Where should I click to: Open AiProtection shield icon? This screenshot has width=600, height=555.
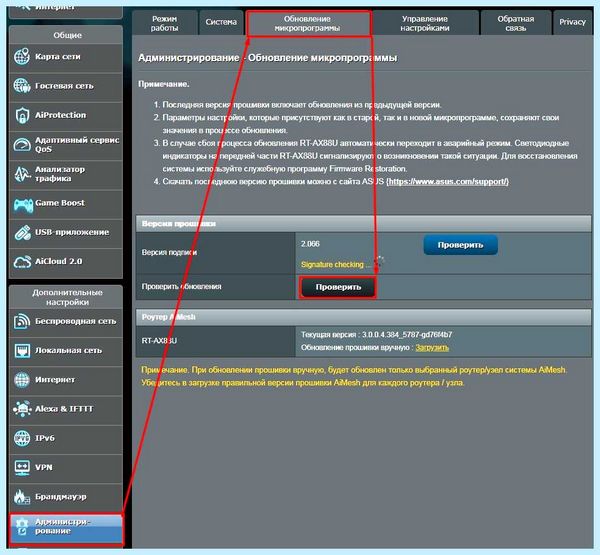coord(22,115)
